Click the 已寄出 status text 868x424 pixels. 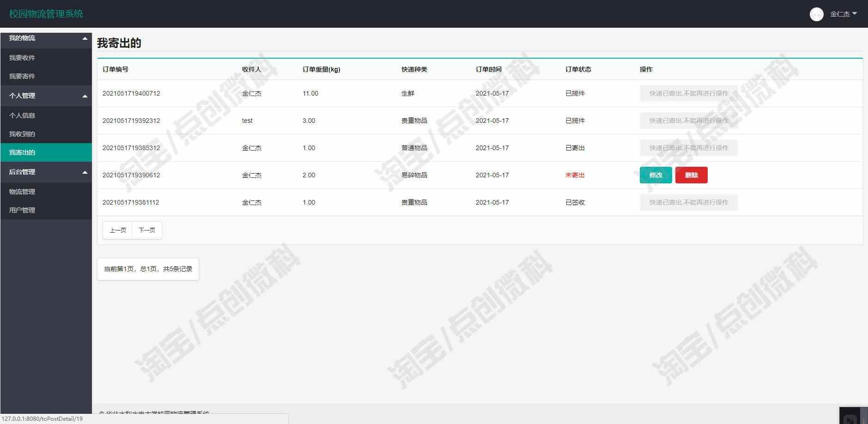pos(575,148)
